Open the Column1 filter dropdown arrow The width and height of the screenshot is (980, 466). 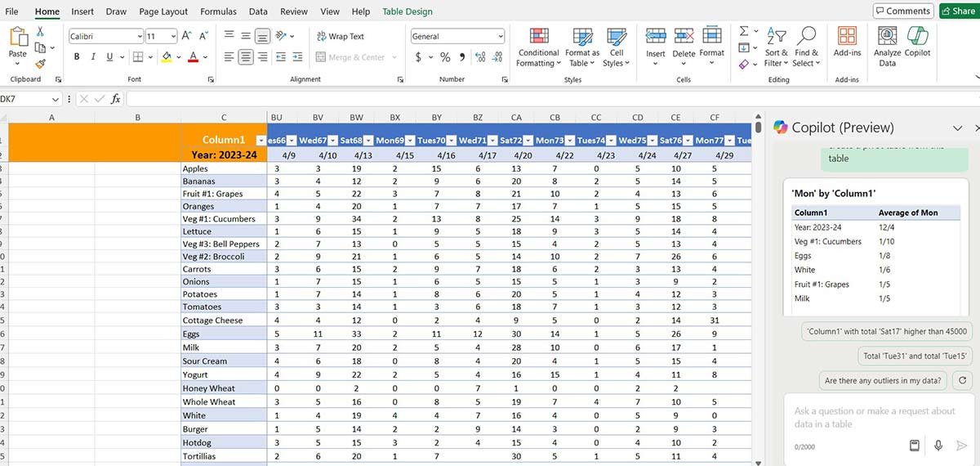pos(260,141)
